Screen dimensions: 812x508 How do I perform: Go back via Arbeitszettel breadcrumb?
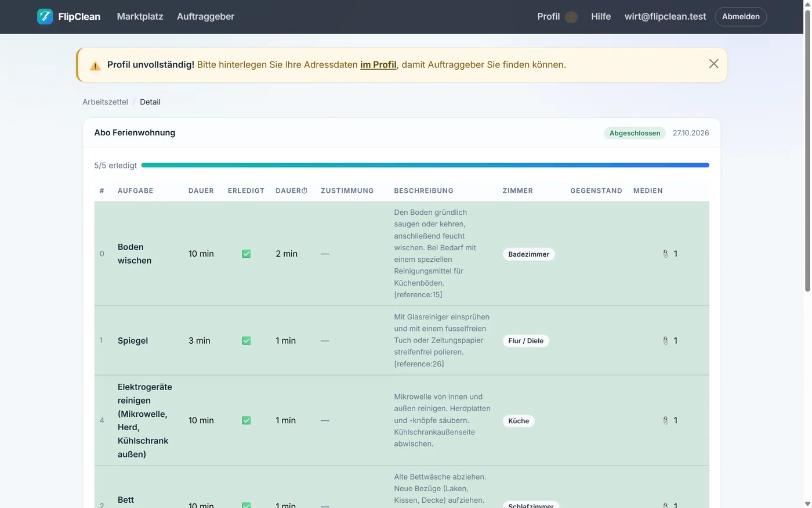point(105,102)
